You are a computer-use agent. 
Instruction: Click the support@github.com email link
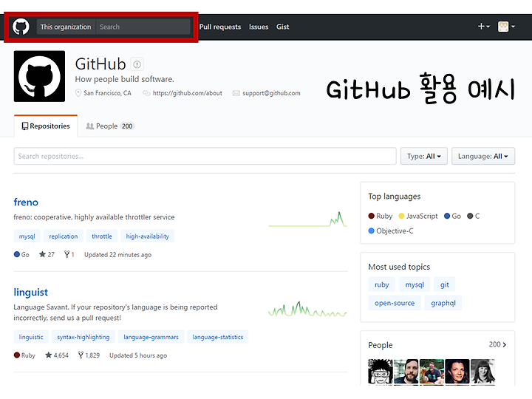271,93
